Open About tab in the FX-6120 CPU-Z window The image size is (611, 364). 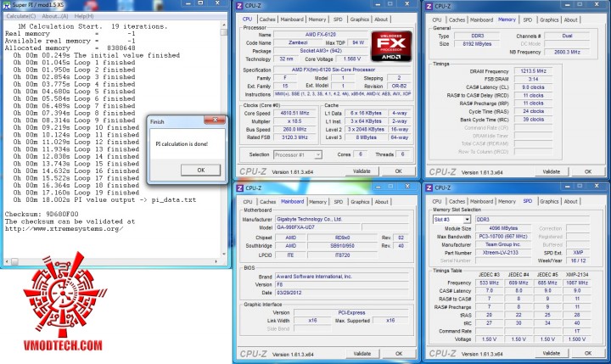point(381,20)
